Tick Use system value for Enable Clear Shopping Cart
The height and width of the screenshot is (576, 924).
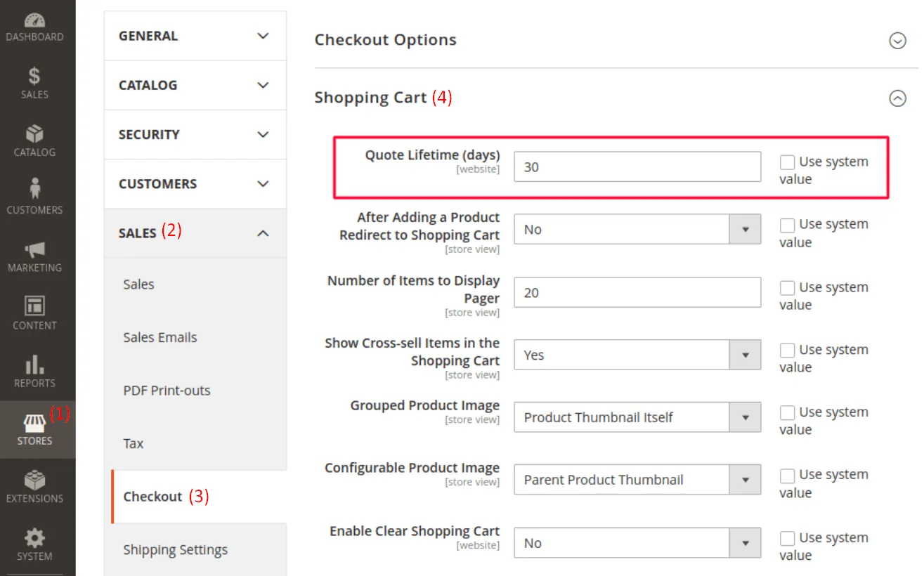pos(787,538)
